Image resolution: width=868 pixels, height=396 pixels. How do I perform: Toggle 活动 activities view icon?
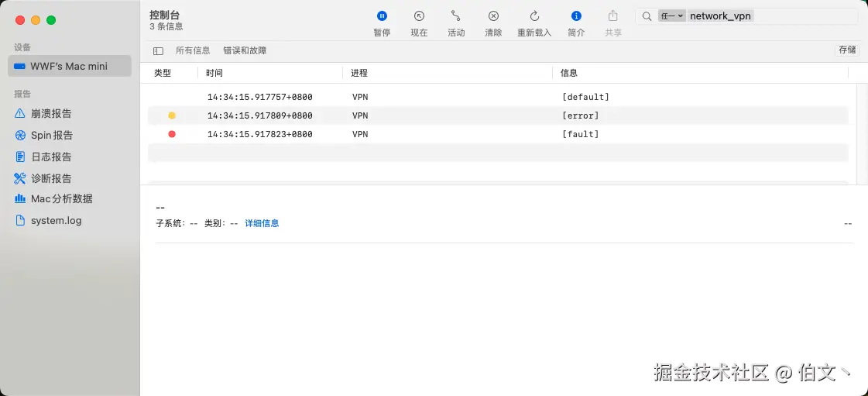(x=456, y=16)
